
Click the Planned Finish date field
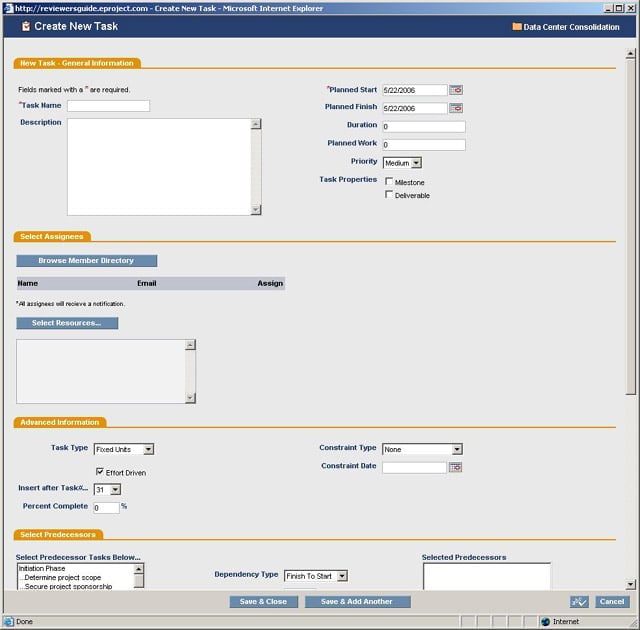[x=415, y=108]
